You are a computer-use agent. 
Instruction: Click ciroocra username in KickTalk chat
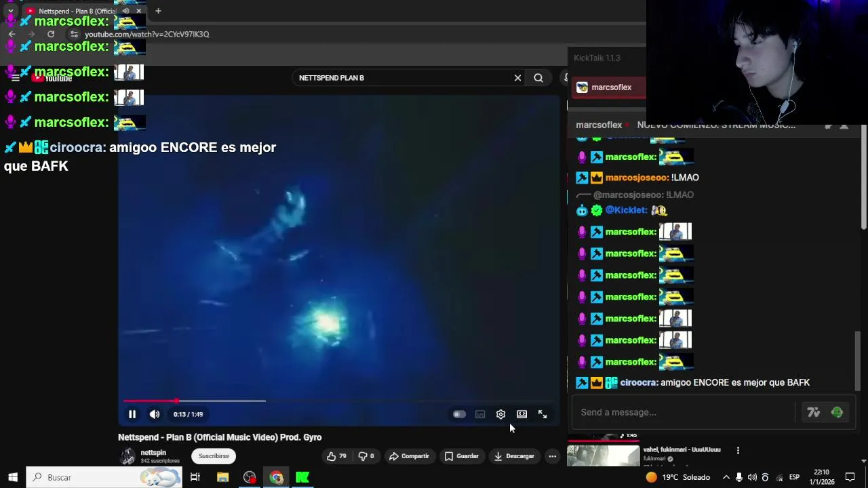coord(639,383)
